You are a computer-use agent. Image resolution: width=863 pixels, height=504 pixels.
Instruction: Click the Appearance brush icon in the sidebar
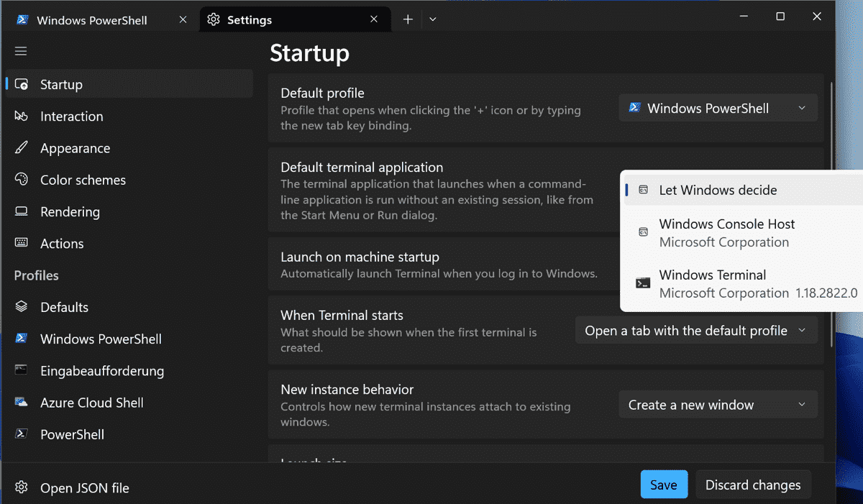[x=22, y=148]
